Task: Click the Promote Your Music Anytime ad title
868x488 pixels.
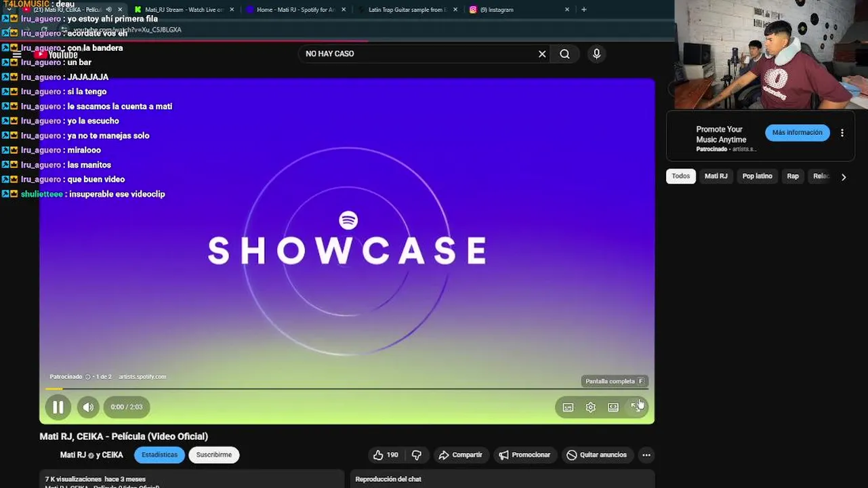Action: coord(721,134)
